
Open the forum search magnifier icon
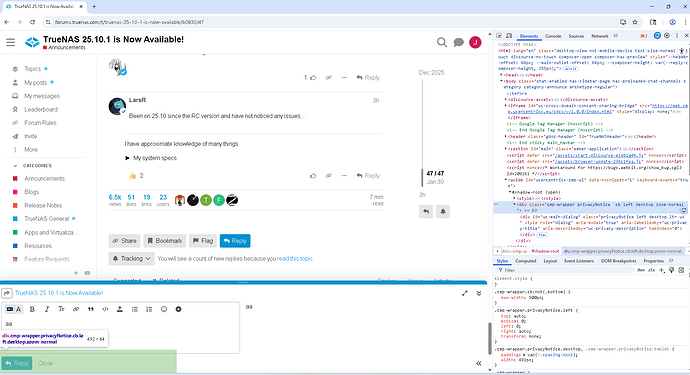click(442, 42)
